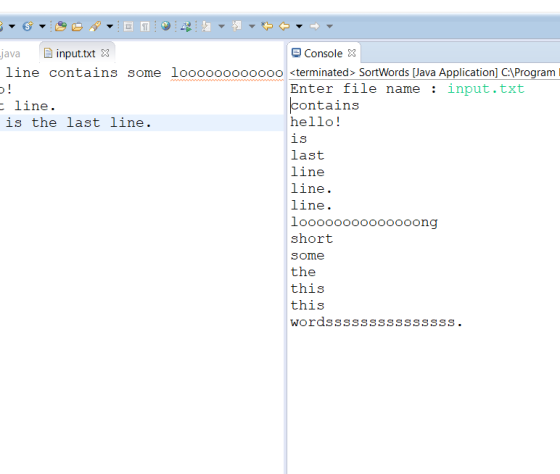Click the Forward navigation grey arrow
The width and height of the screenshot is (560, 474).
tap(315, 26)
